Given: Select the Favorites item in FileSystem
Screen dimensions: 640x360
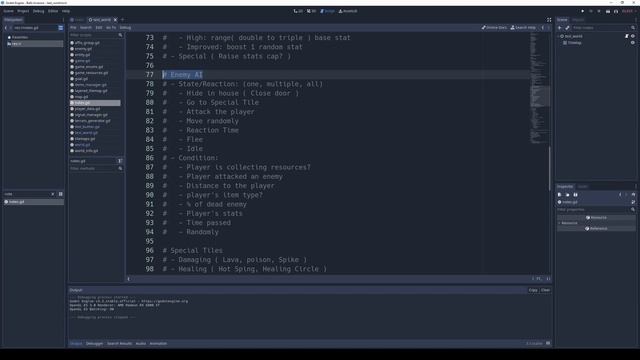Looking at the screenshot, I should click(x=20, y=37).
